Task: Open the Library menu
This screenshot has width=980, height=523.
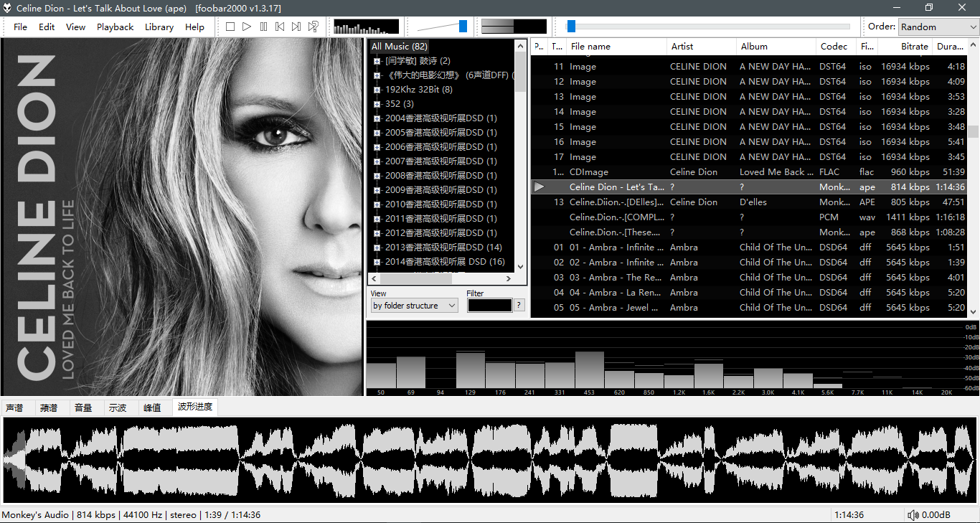Action: pos(159,27)
